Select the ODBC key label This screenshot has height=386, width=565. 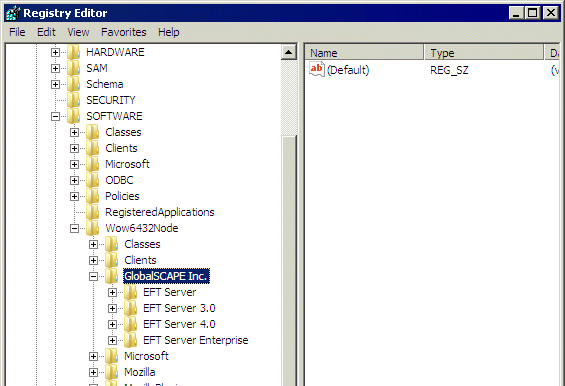[x=119, y=180]
